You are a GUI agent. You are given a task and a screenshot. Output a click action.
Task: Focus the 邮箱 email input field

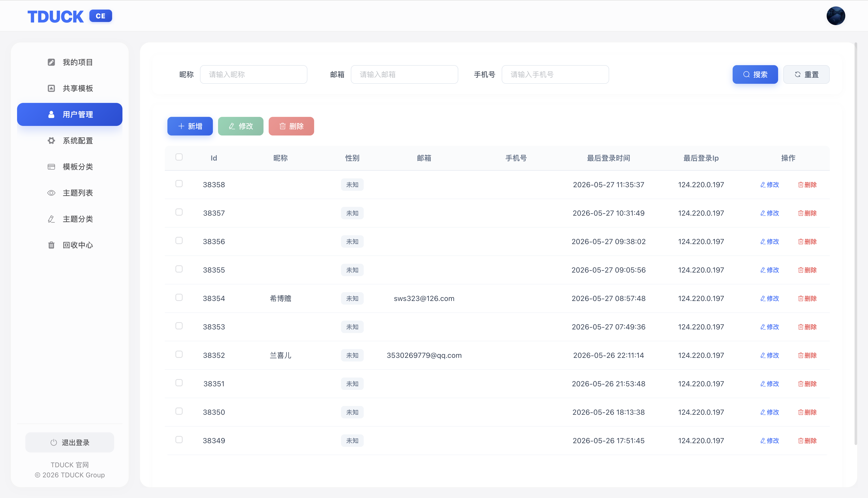pos(405,74)
